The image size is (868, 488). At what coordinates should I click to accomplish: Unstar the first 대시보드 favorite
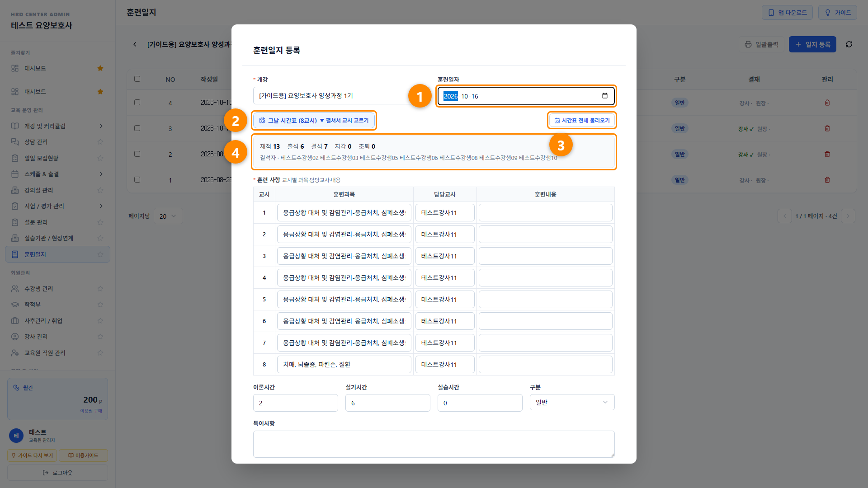(100, 68)
